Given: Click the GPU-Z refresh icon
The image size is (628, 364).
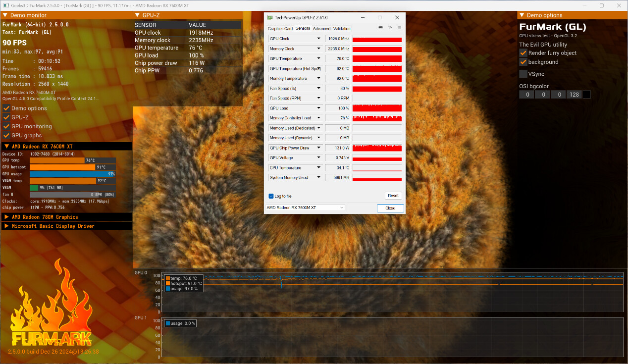Looking at the screenshot, I should (390, 27).
